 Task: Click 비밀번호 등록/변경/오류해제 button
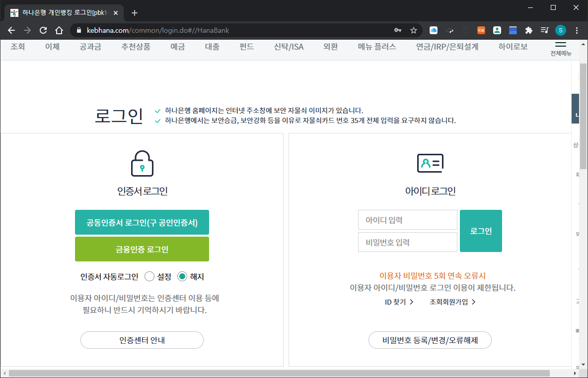430,340
